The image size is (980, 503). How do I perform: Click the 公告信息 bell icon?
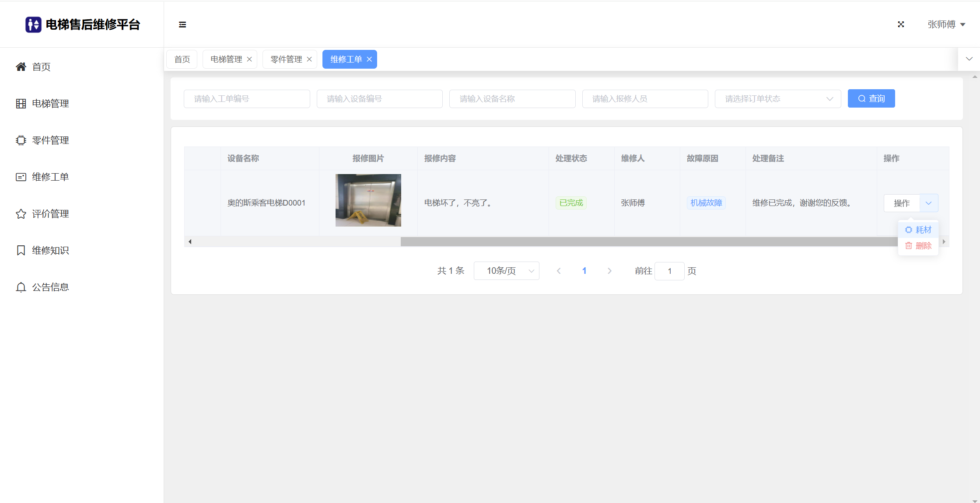pos(21,287)
